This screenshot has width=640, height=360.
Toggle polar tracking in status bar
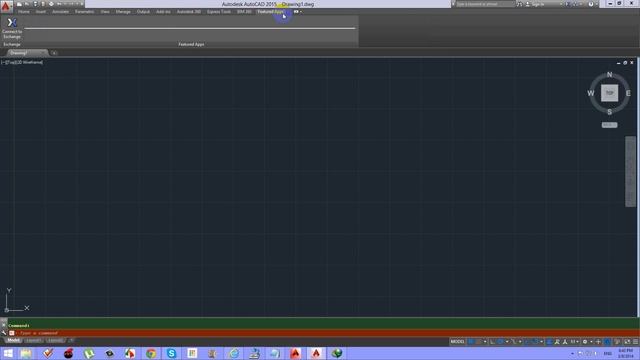500,342
